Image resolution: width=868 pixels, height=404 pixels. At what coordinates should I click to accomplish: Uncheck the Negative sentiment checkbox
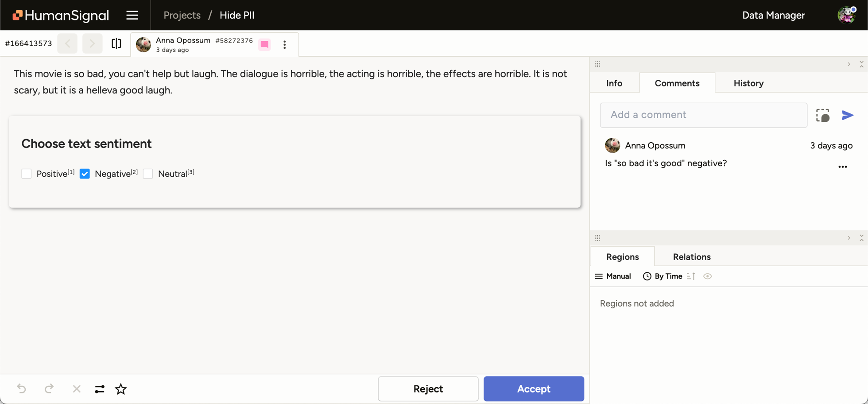85,174
